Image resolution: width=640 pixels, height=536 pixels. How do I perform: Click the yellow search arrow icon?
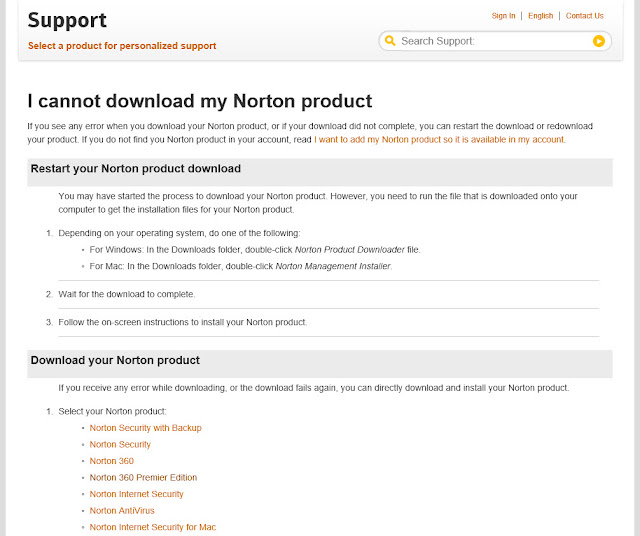click(599, 41)
